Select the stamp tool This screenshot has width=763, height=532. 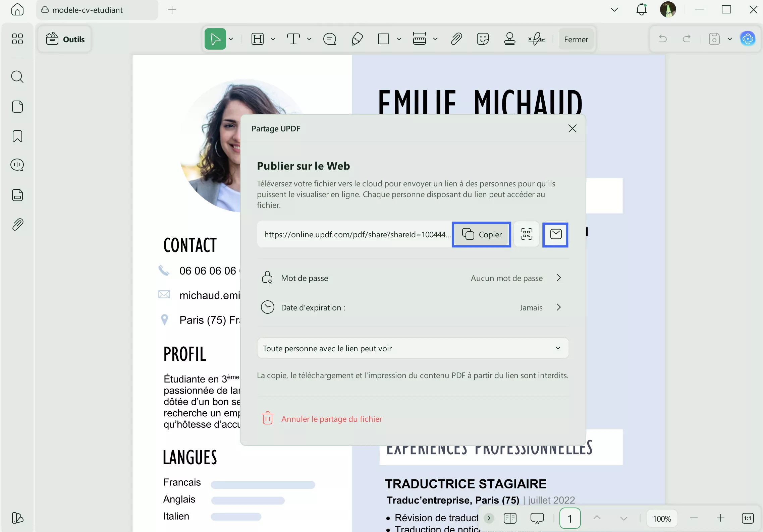click(x=510, y=39)
